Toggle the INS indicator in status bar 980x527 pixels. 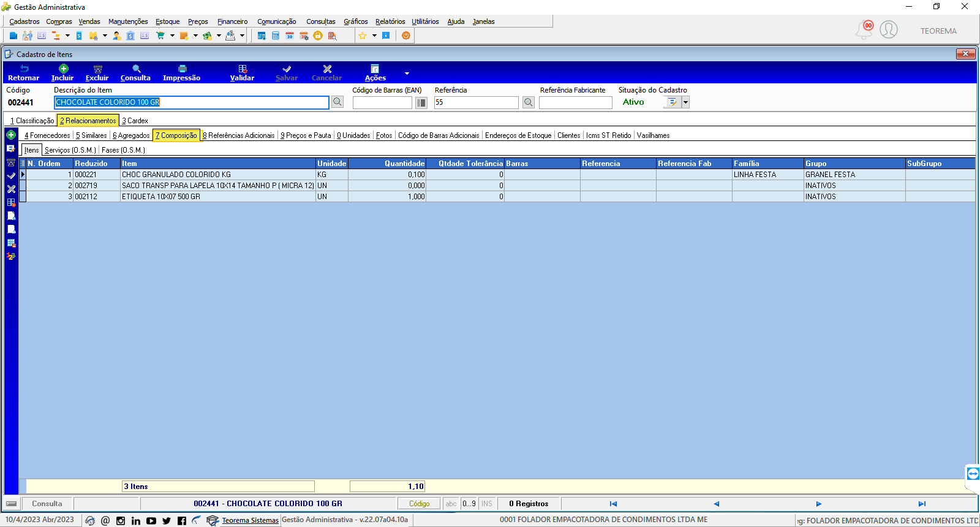(487, 504)
